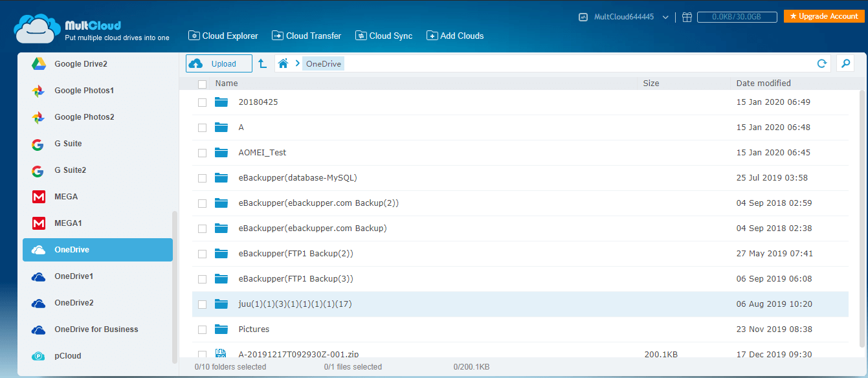Click the sidebar vertical scrollbar
The image size is (868, 378).
point(174,287)
